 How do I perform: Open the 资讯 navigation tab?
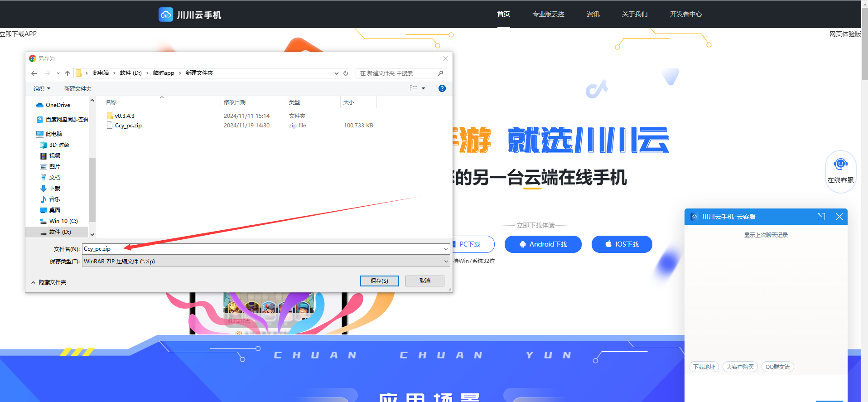click(593, 14)
